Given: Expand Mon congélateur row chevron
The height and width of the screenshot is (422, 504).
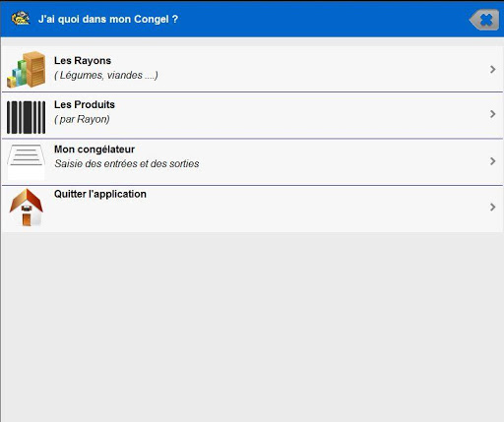Looking at the screenshot, I should [x=492, y=161].
